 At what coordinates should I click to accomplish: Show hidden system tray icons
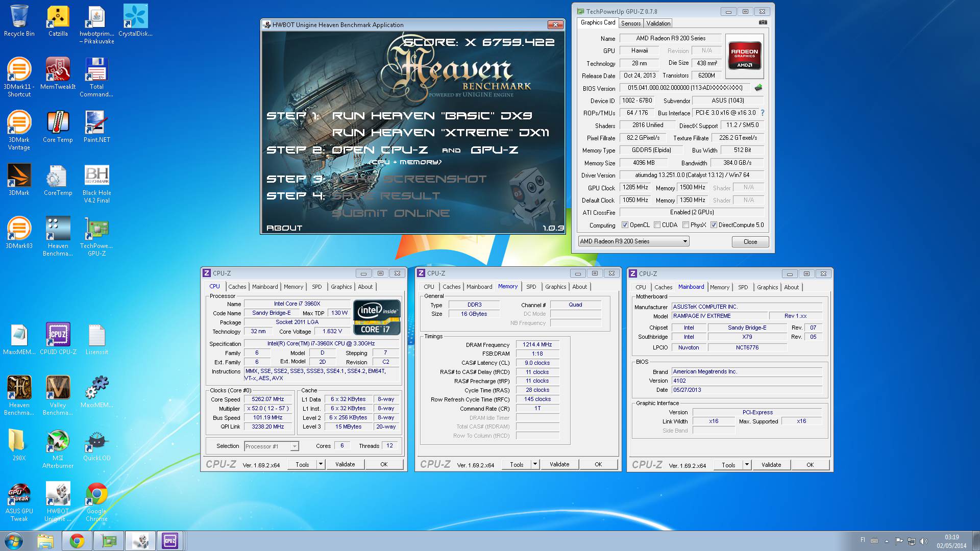pyautogui.click(x=887, y=541)
